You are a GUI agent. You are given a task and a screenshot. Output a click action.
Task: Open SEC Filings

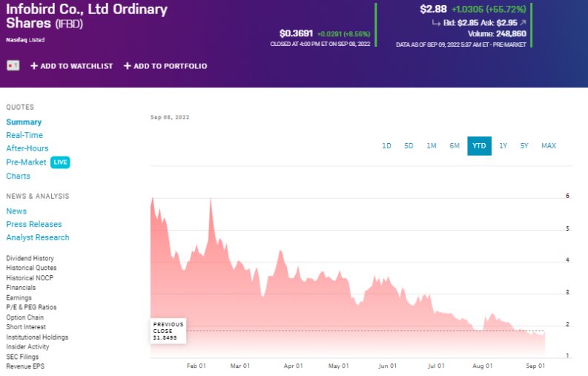click(x=22, y=357)
